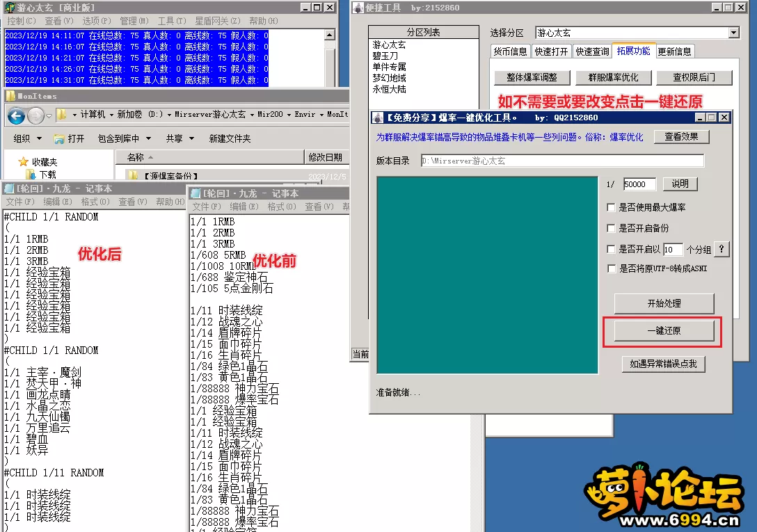Image resolution: width=757 pixels, height=532 pixels.
Task: Select 单件专属 in 分区列表
Action: click(x=389, y=67)
